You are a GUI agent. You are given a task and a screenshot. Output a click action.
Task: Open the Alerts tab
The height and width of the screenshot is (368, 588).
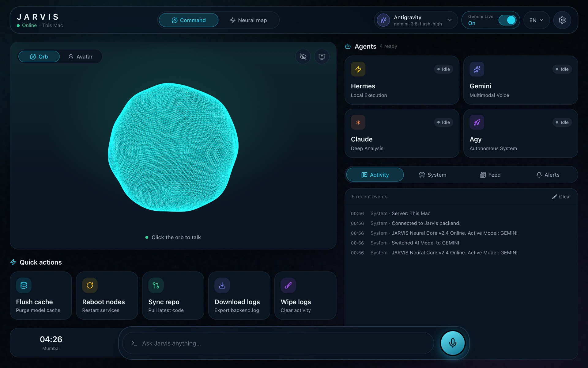(548, 175)
